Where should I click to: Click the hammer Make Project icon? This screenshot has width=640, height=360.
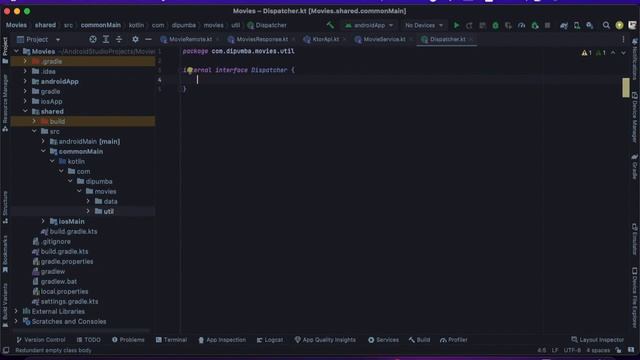(x=330, y=25)
